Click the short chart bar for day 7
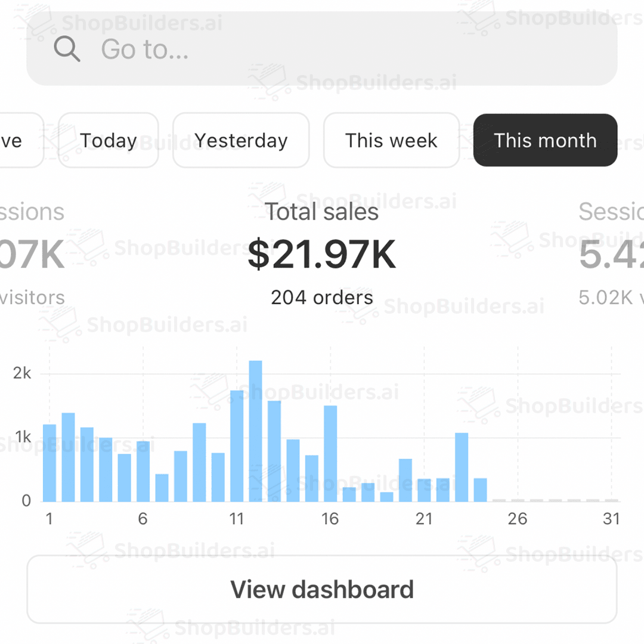Viewport: 644px width, 644px height. 162,488
